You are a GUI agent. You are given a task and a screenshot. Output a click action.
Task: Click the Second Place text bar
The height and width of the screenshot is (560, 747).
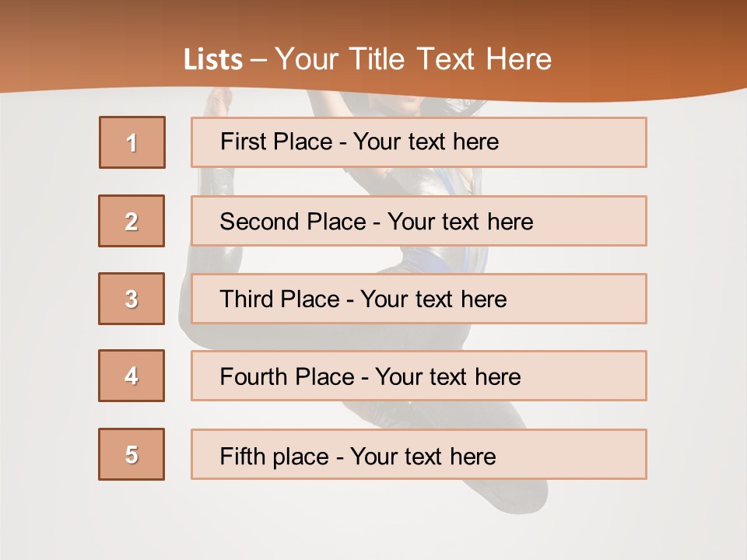pyautogui.click(x=419, y=221)
